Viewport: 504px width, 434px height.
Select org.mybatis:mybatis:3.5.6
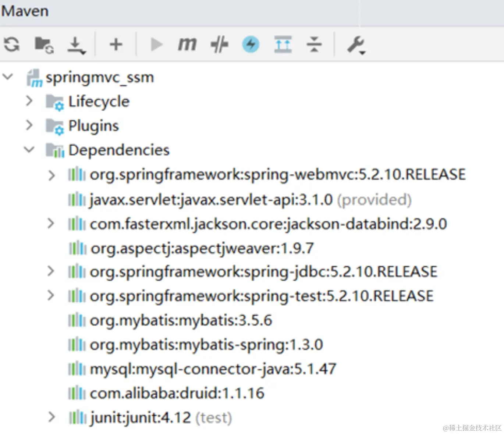(x=181, y=320)
